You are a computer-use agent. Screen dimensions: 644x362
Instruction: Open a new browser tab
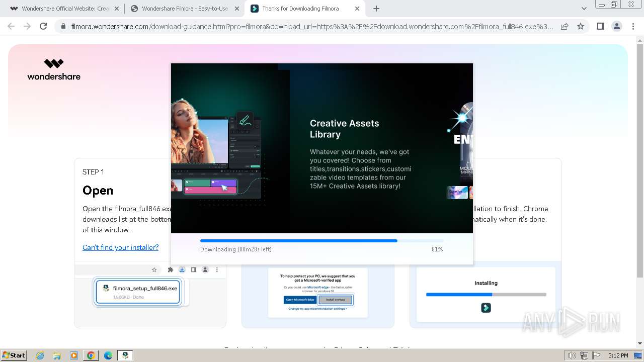click(x=376, y=9)
